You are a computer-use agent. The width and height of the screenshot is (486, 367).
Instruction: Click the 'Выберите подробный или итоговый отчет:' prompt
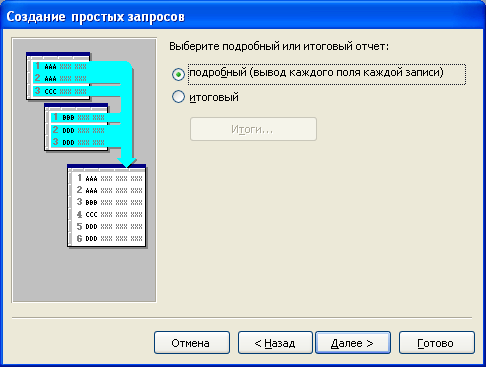coord(279,46)
